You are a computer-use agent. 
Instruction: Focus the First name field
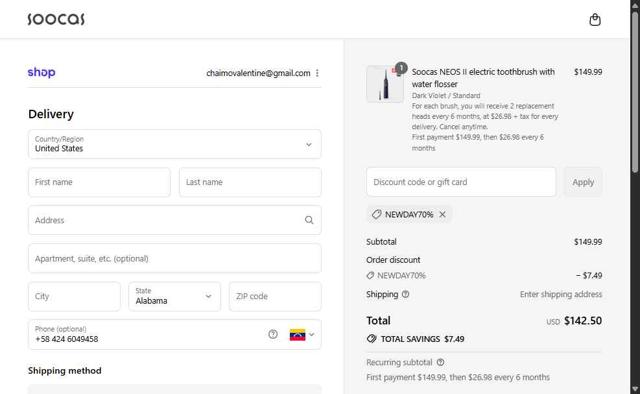[99, 182]
